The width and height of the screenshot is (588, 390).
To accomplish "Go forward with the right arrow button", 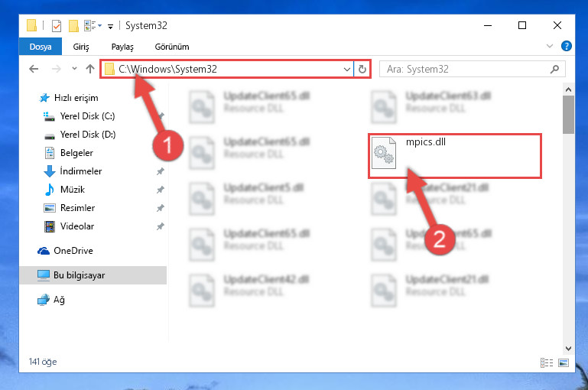I will [x=57, y=69].
